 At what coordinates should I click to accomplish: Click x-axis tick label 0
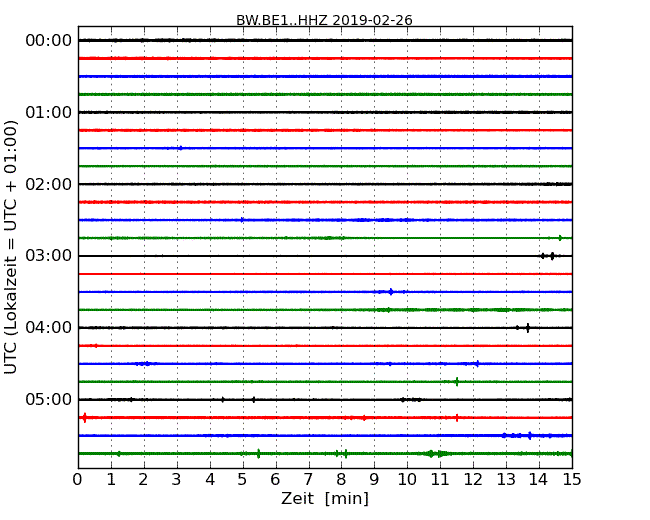point(78,480)
